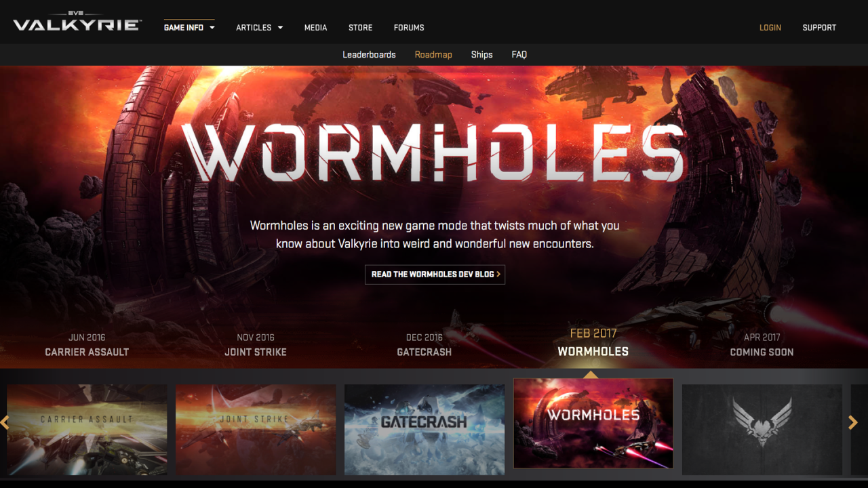Image resolution: width=868 pixels, height=488 pixels.
Task: Open the Coming Soon winged emblem thumbnail
Action: tap(762, 430)
